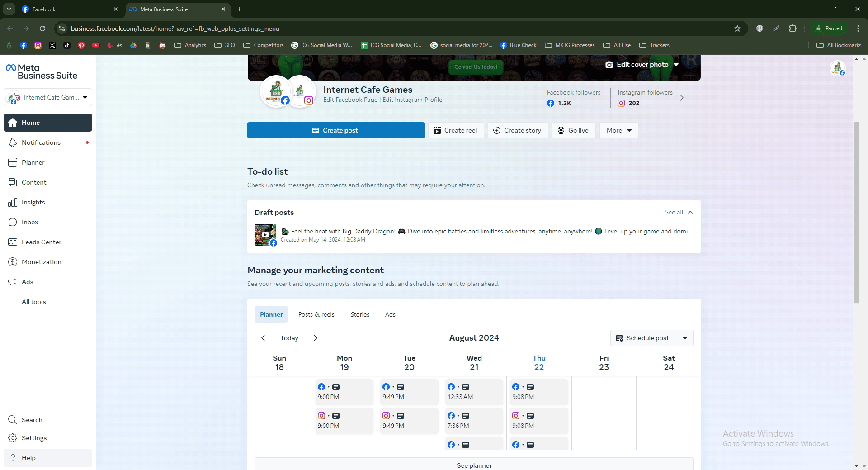Open the Inbox speech bubble icon

[13, 222]
